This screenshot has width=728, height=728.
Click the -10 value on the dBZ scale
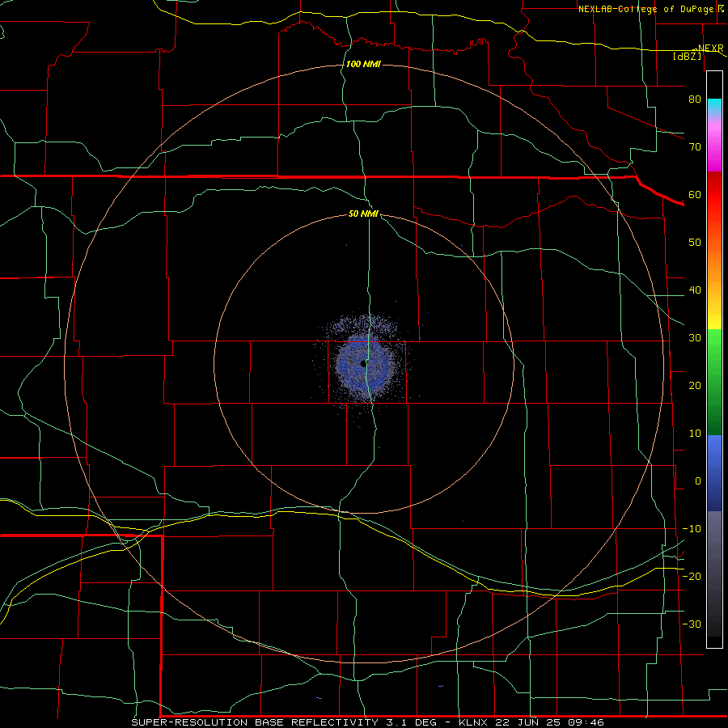692,529
